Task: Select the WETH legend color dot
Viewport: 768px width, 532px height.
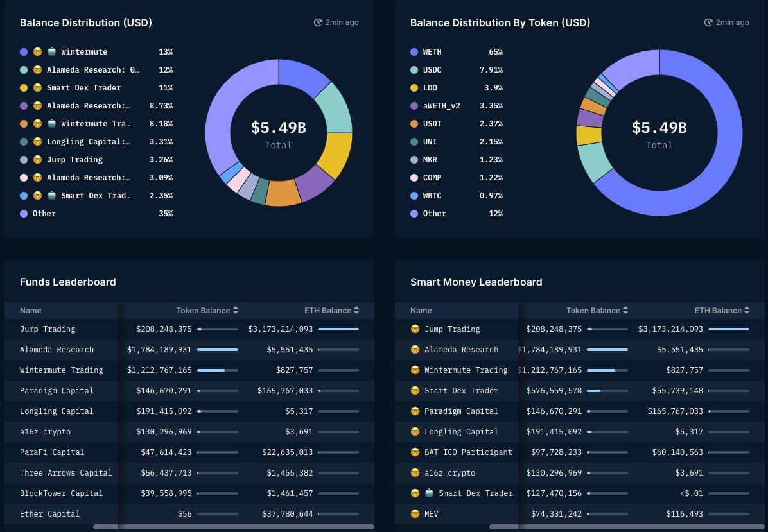Action: click(x=414, y=52)
